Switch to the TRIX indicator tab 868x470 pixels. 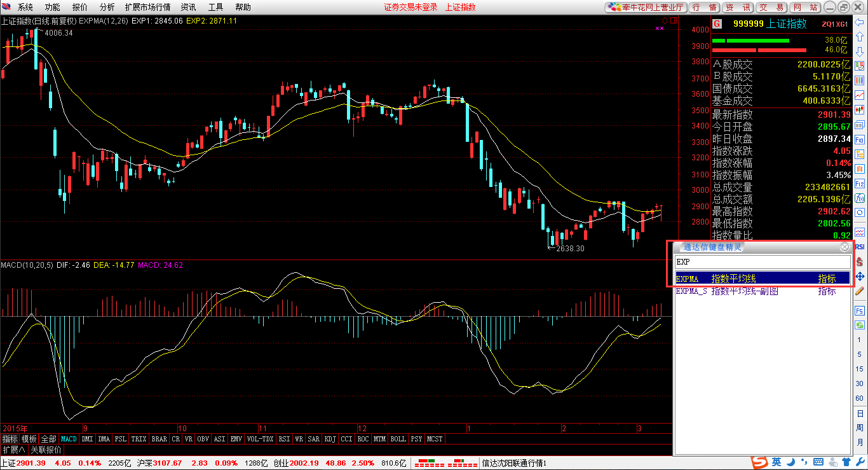(139, 439)
